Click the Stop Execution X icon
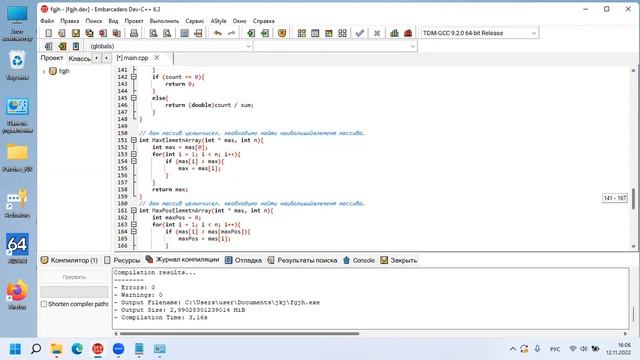The width and height of the screenshot is (640, 360). pos(377,33)
